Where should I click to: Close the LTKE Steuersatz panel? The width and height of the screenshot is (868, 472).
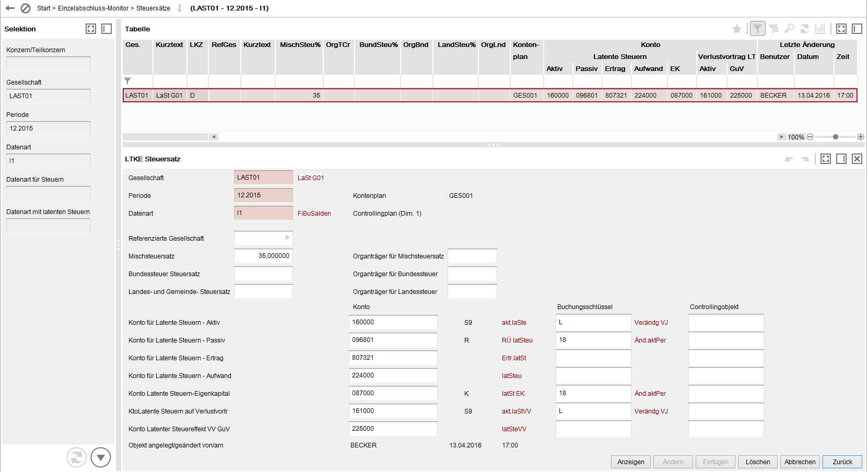coord(857,159)
